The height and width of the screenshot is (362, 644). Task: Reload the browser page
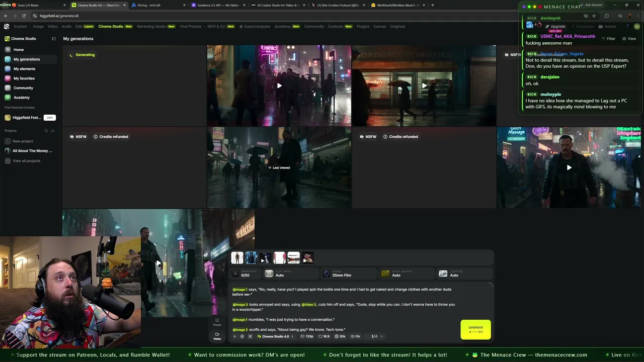pyautogui.click(x=23, y=16)
